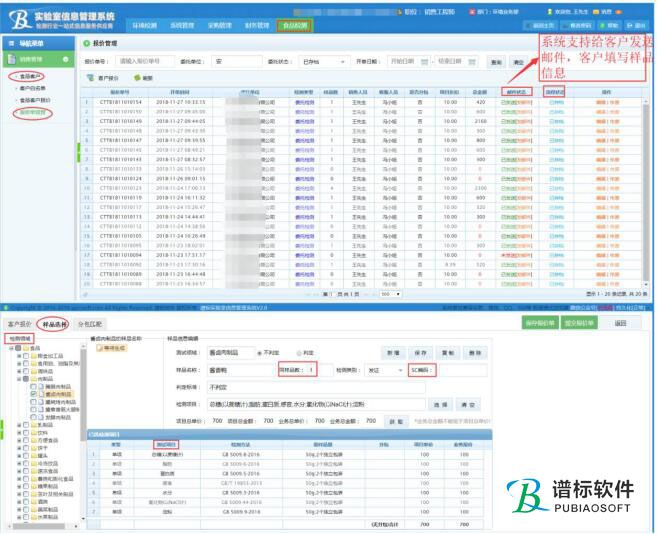The width and height of the screenshot is (657, 534).
Task: Click the green plus icon beside 销售管理
Action: (x=66, y=60)
